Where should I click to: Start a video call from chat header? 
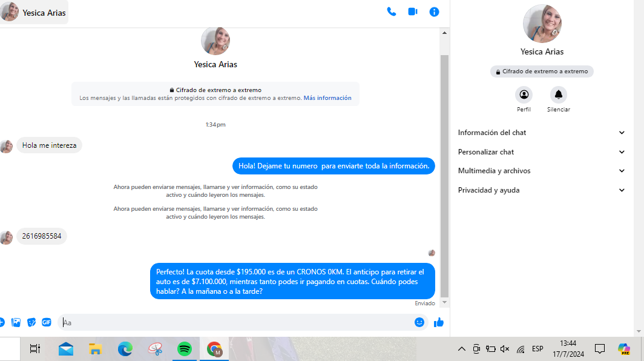[413, 12]
